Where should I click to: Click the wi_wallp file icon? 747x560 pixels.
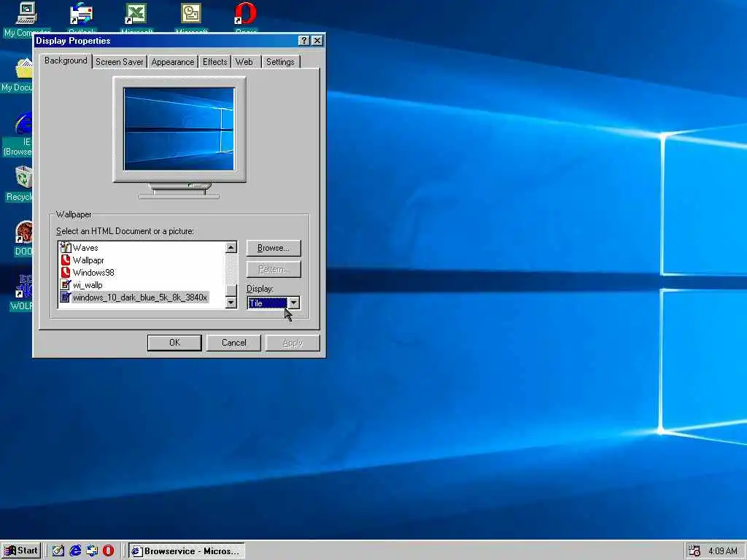(65, 285)
